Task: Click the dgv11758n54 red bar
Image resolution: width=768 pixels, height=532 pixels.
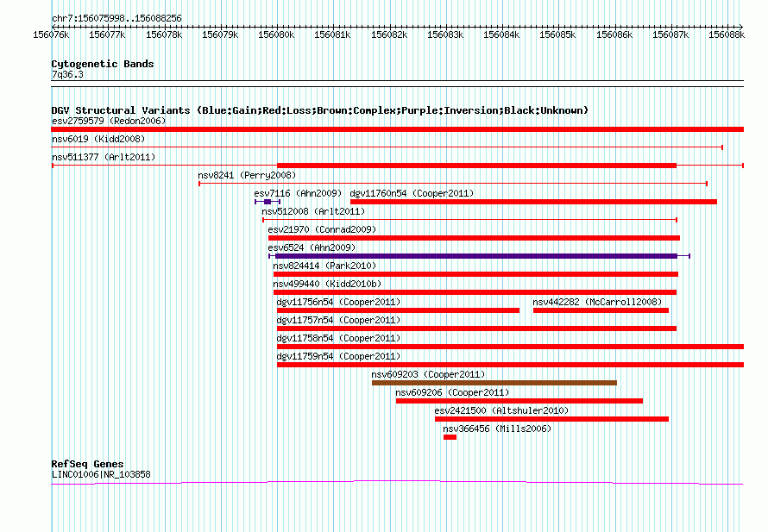Action: [510, 347]
